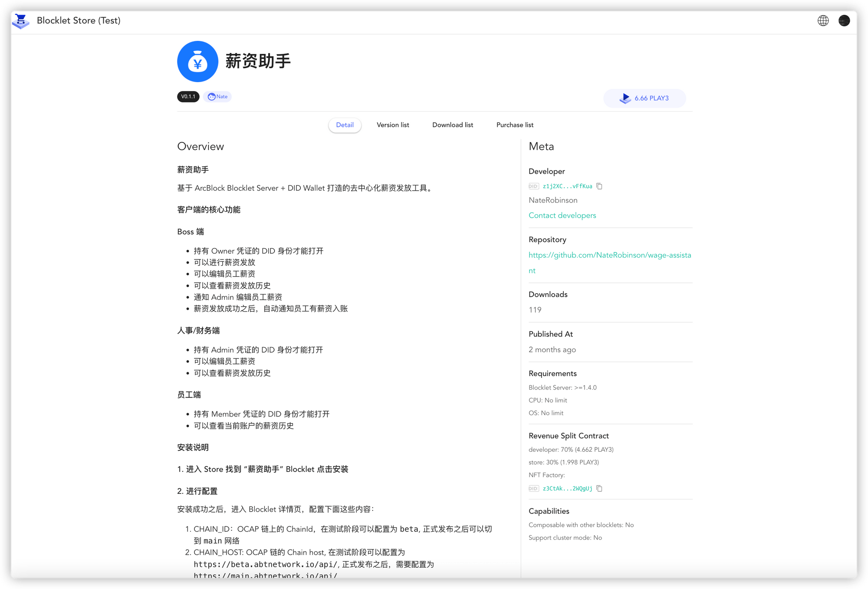The width and height of the screenshot is (868, 589).
Task: Click the 'Boss 端' heading
Action: coord(191,232)
